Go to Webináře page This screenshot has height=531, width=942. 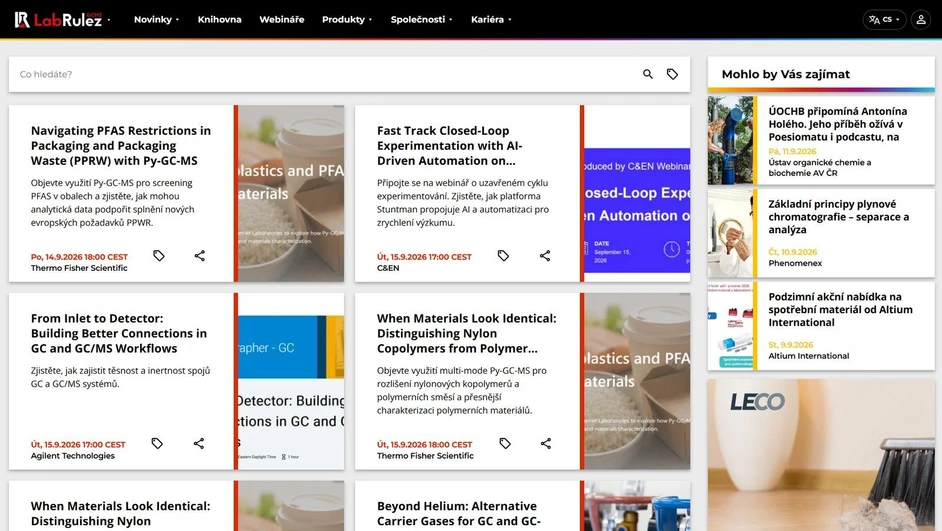pyautogui.click(x=282, y=19)
